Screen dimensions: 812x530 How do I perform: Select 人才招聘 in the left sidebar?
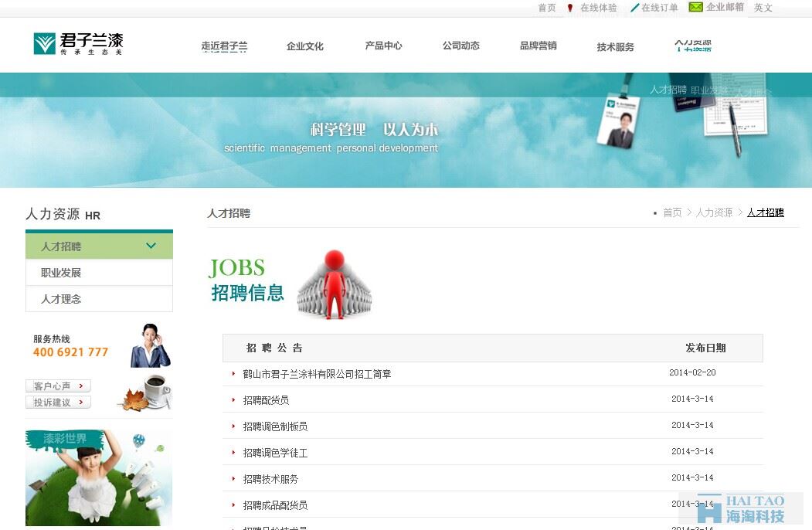point(99,246)
